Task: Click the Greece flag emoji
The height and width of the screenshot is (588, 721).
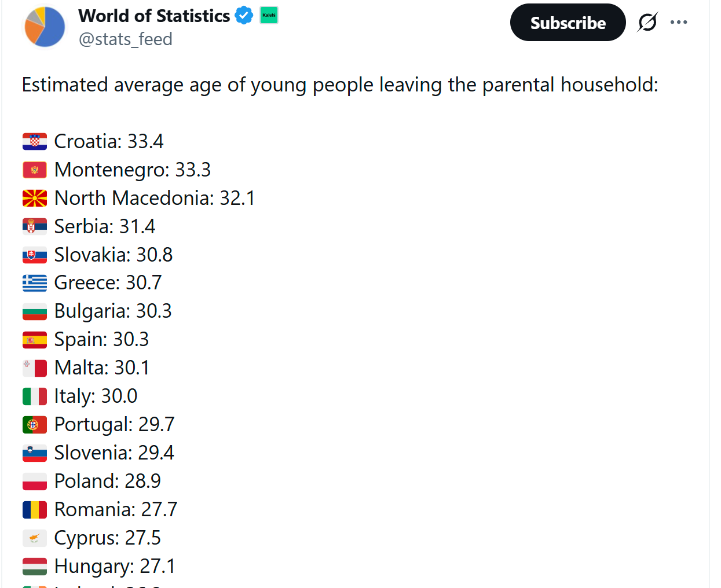Action: (x=35, y=282)
